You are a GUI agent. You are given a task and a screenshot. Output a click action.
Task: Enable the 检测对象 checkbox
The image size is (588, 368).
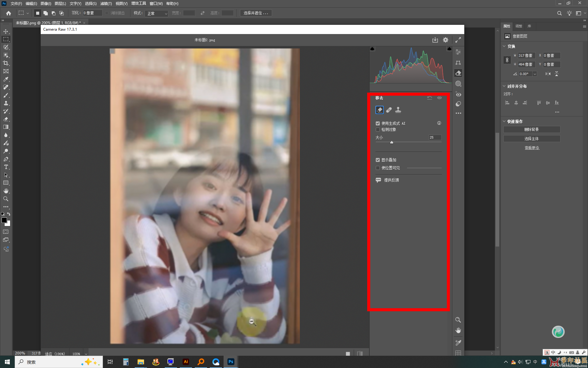coord(378,130)
